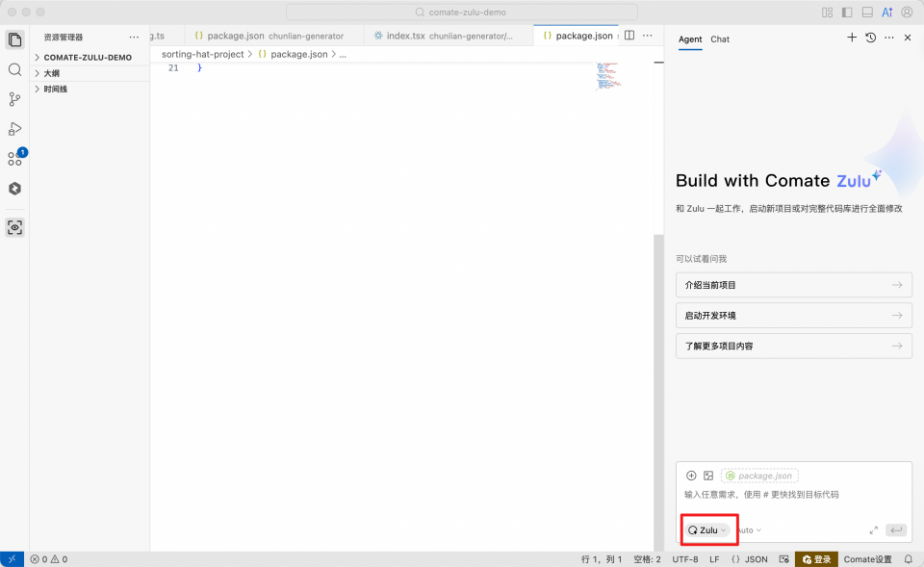
Task: Click the comate-zulu-demo command center search
Action: click(461, 13)
